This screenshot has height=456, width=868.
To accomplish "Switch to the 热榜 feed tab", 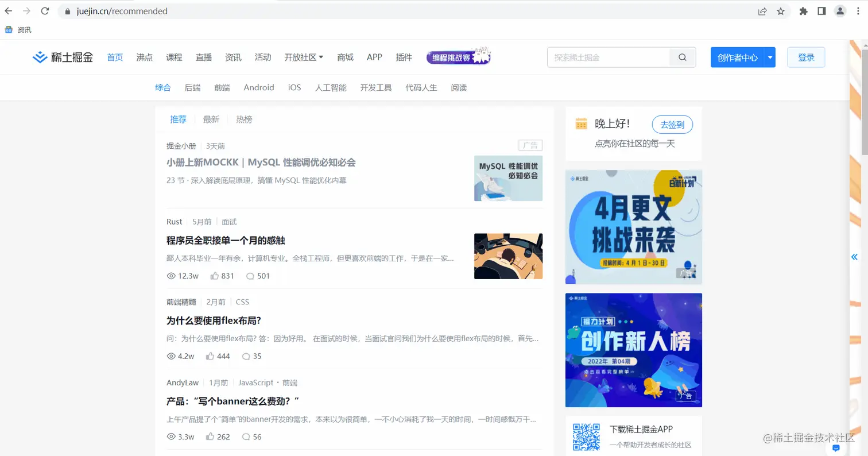I will [x=244, y=119].
